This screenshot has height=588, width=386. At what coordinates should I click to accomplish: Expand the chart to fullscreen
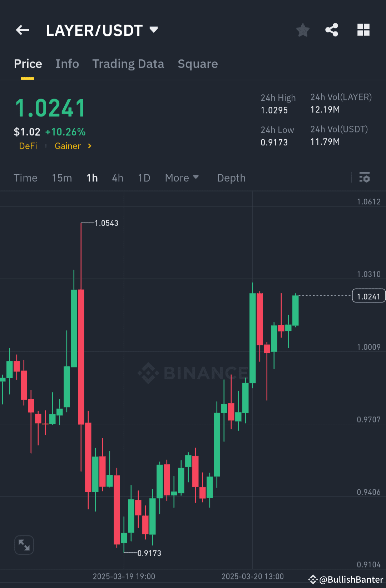pyautogui.click(x=24, y=545)
